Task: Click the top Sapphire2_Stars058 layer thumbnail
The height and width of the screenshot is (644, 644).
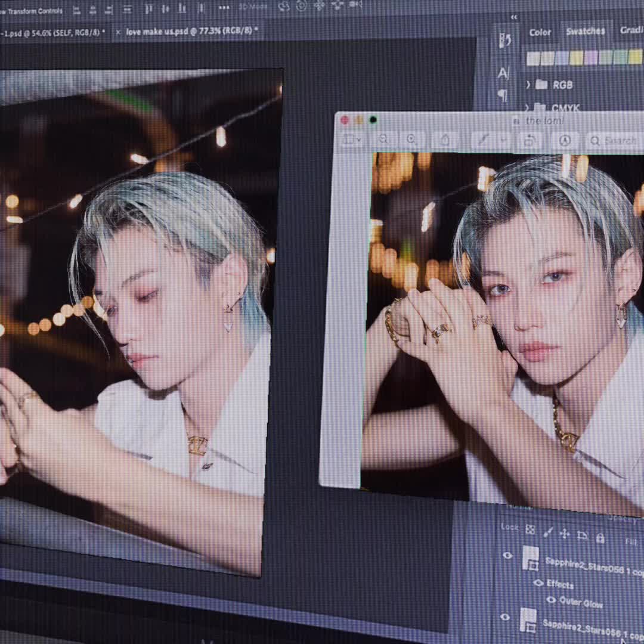Action: click(x=531, y=558)
